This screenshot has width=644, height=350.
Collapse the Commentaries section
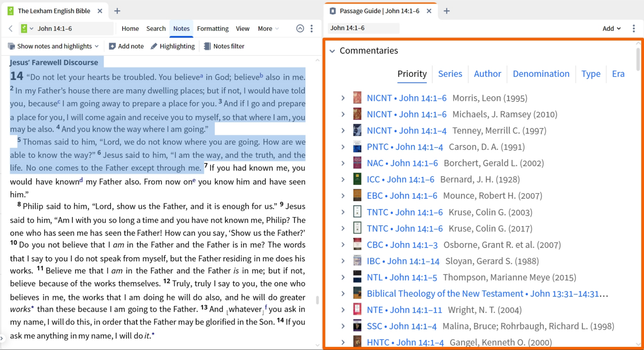tap(332, 50)
